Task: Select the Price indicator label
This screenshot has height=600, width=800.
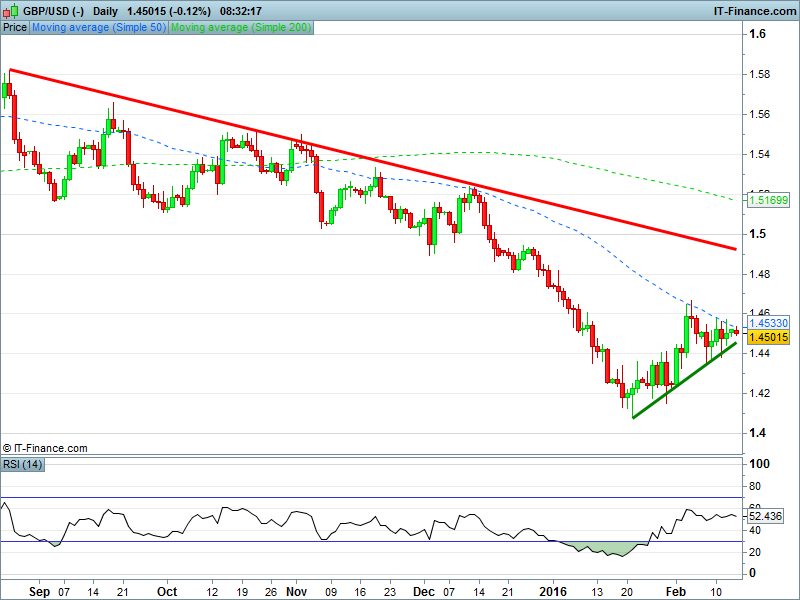Action: click(x=15, y=28)
